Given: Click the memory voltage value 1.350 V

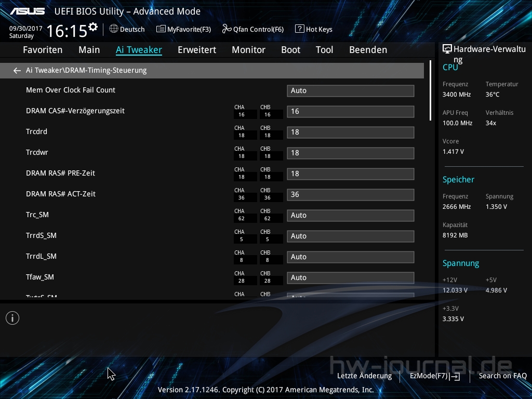Looking at the screenshot, I should [496, 207].
